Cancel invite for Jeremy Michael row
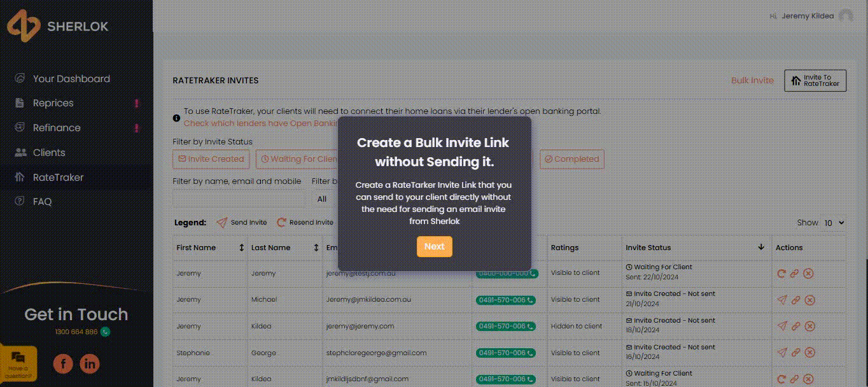868x387 pixels. pyautogui.click(x=809, y=300)
